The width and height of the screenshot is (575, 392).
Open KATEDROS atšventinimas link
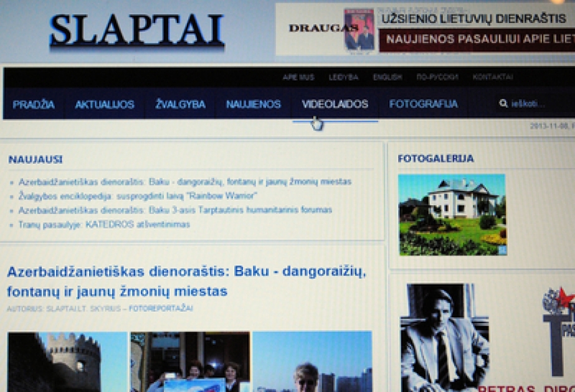[x=104, y=225]
